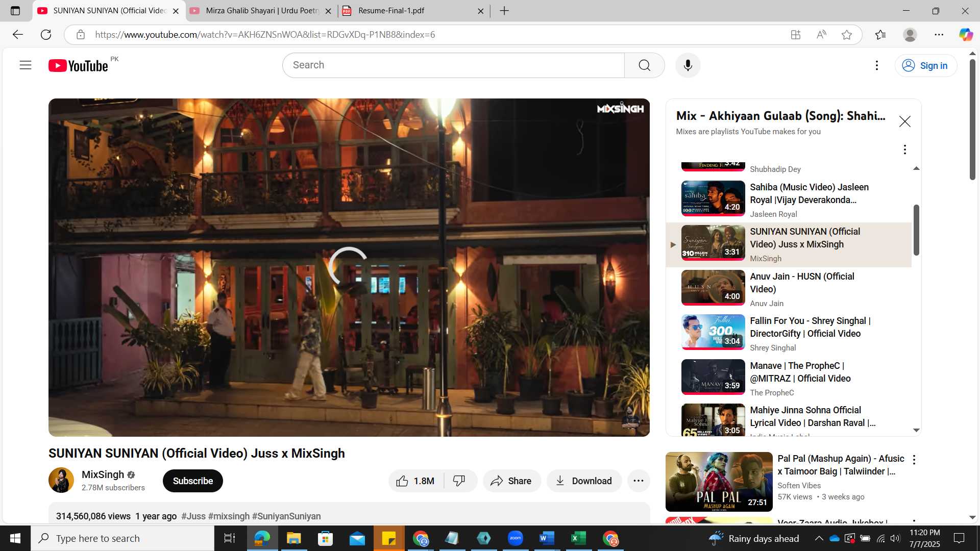Go to YouTube home via logo
The width and height of the screenshot is (980, 551).
pos(78,65)
